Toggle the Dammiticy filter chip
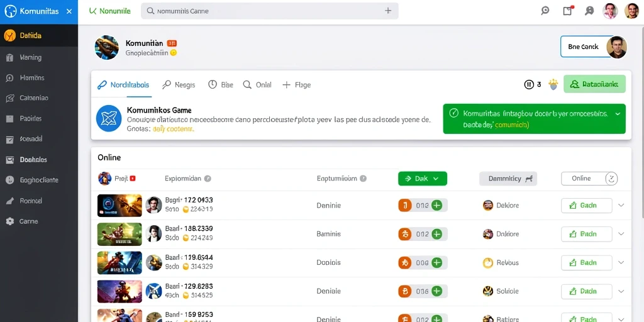644x322 pixels. (x=508, y=179)
